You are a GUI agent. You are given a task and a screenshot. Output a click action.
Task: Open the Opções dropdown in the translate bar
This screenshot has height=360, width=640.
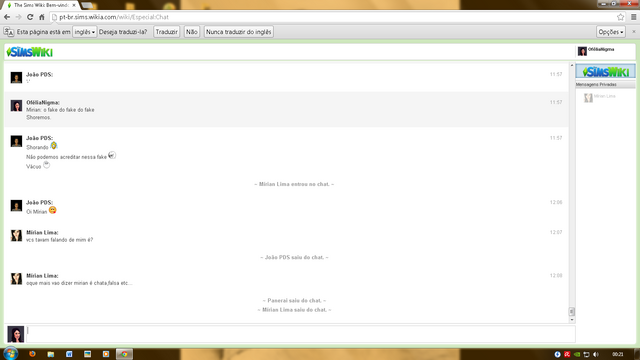coord(611,32)
